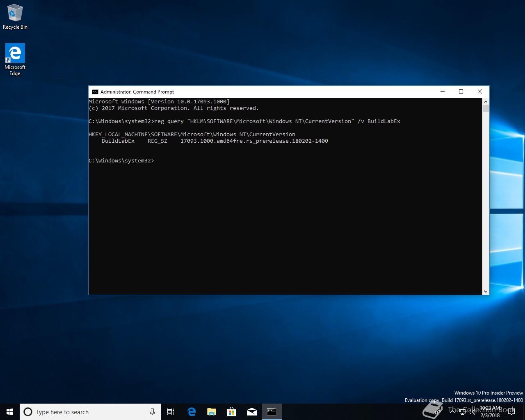Open Task View from the taskbar
525x420 pixels.
point(171,412)
